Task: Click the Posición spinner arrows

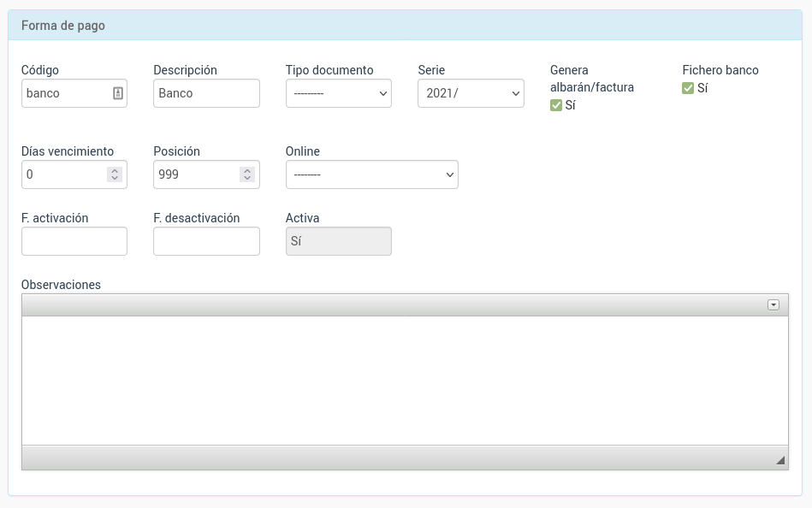Action: (x=247, y=174)
